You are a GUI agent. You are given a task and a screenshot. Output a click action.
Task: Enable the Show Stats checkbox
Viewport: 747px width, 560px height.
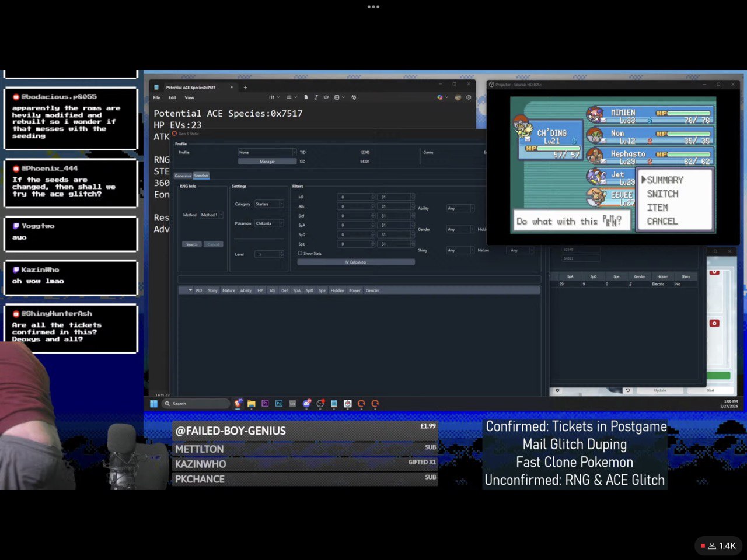(300, 254)
